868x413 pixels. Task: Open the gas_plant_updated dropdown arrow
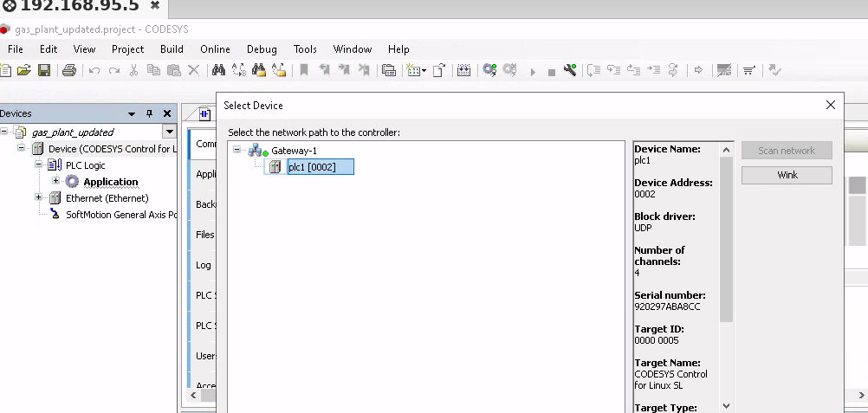coord(169,132)
